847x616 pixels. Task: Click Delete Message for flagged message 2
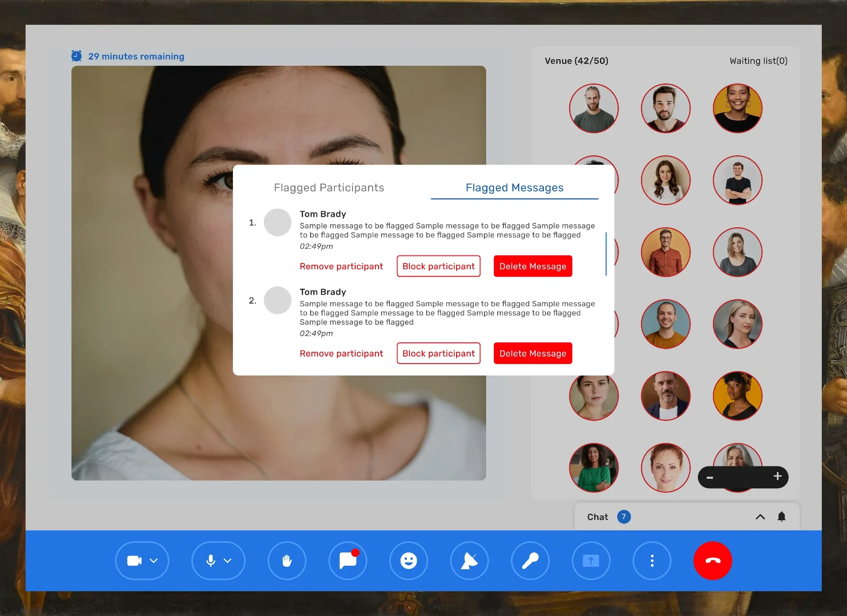pos(533,353)
